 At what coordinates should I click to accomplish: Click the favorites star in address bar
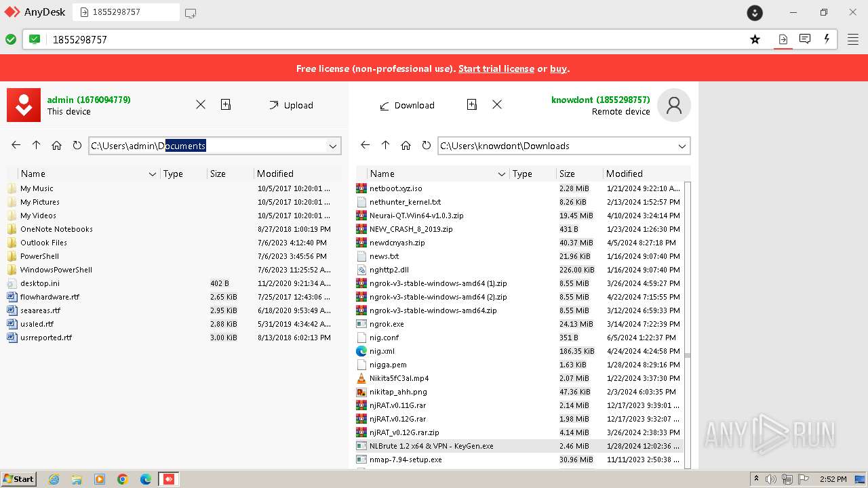click(x=755, y=39)
